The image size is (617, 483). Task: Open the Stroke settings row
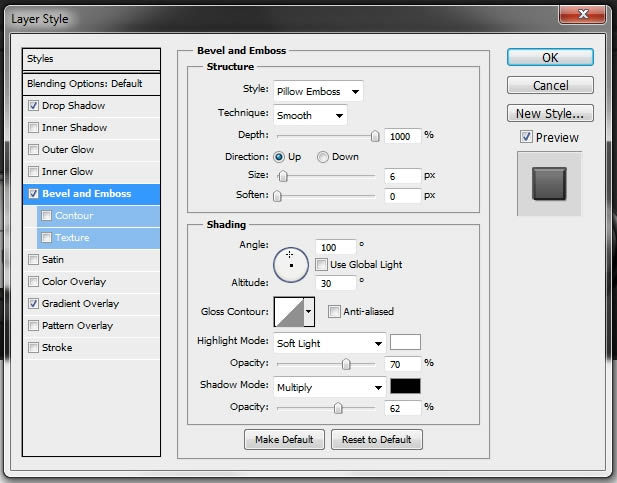point(91,348)
